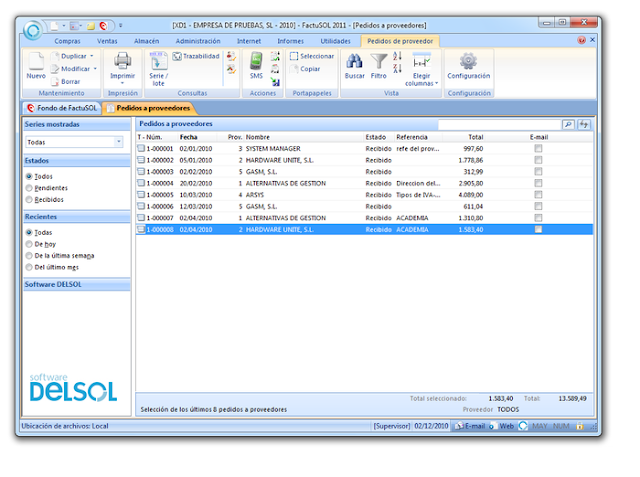Click the Borrar delete icon
This screenshot has height=477, width=640.
point(55,82)
